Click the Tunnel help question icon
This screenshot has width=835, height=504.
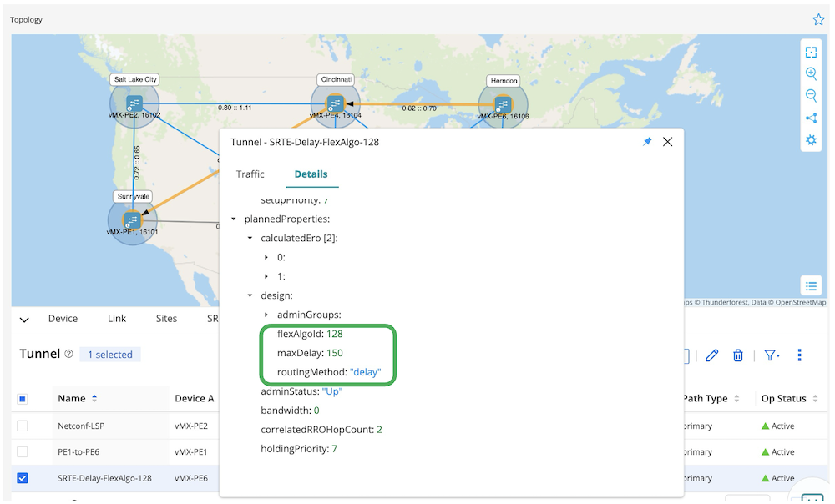68,354
